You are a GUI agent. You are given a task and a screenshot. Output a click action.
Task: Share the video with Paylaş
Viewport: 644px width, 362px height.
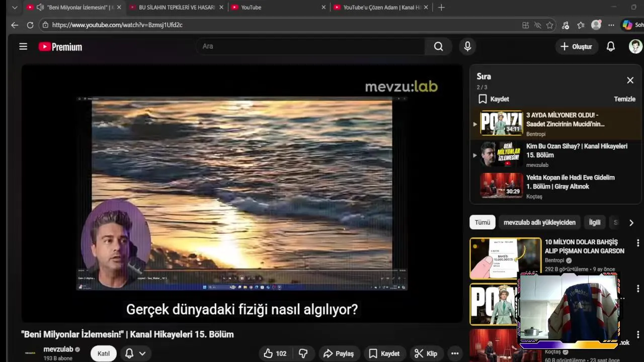tap(338, 353)
